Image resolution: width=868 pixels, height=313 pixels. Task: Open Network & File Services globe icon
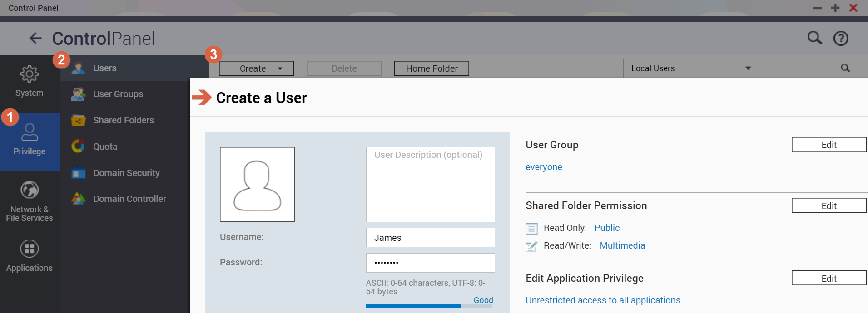point(30,190)
